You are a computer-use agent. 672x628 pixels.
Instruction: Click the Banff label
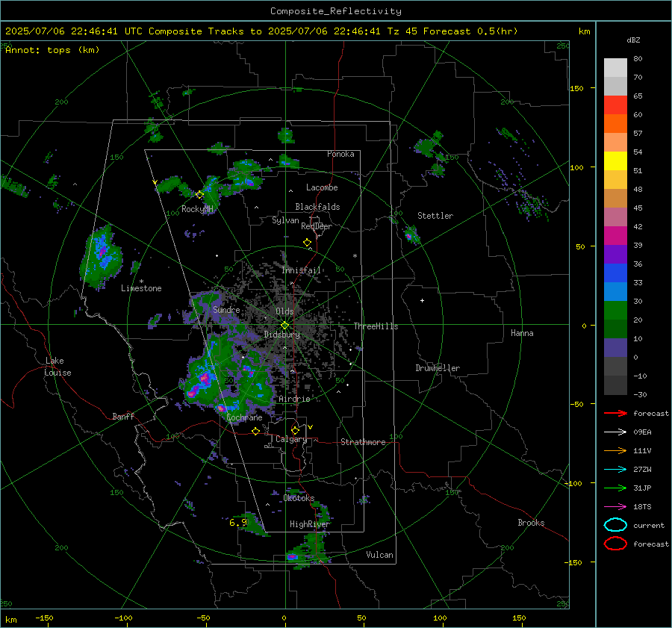click(x=123, y=416)
